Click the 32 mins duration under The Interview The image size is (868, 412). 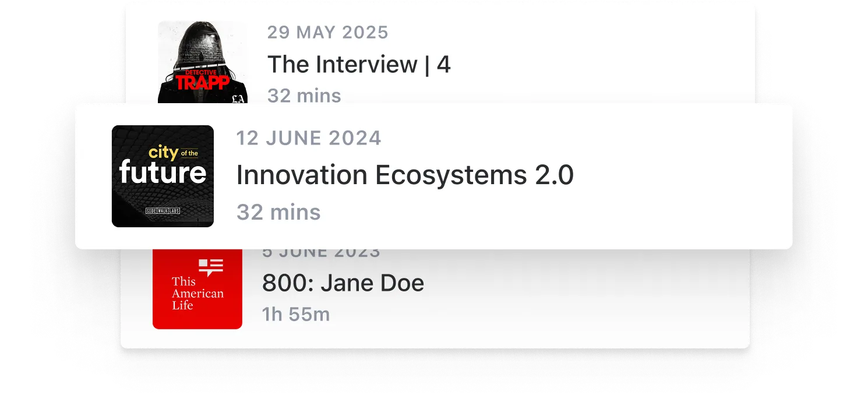[304, 96]
